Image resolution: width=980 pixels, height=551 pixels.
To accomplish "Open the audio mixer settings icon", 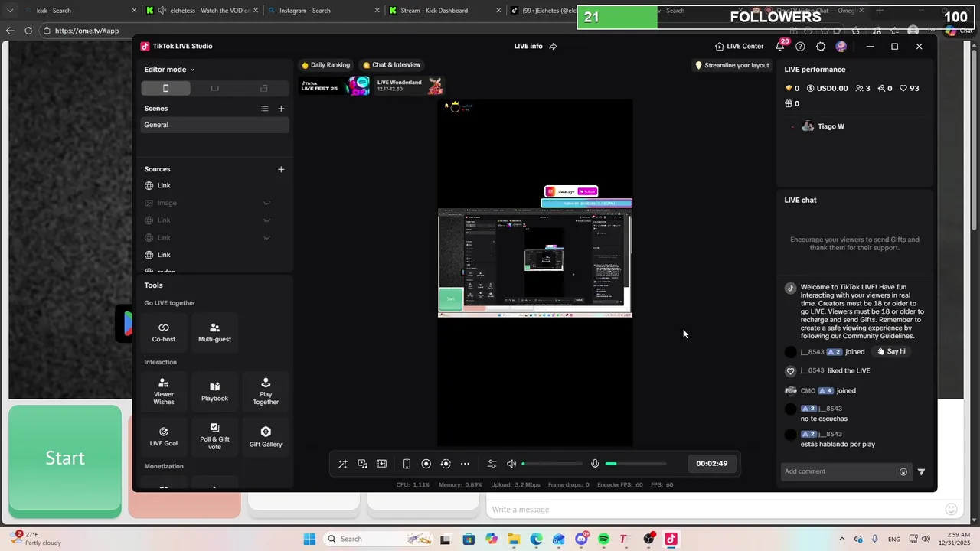I will click(492, 464).
